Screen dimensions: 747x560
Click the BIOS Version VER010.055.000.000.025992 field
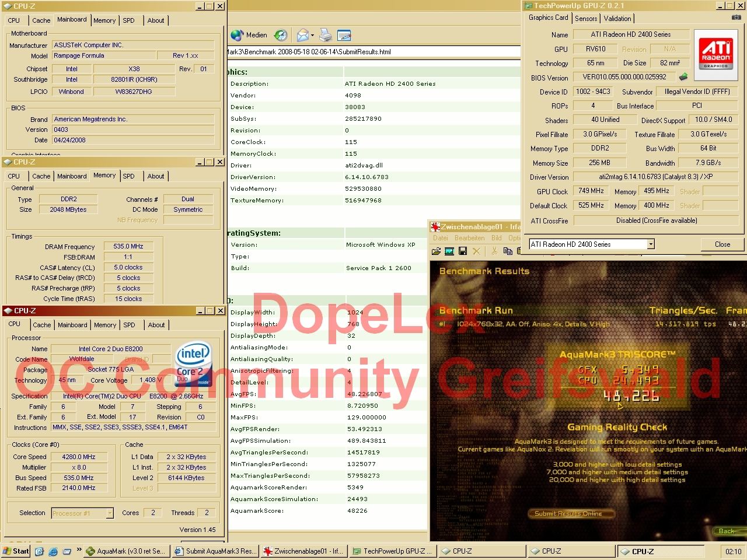624,77
